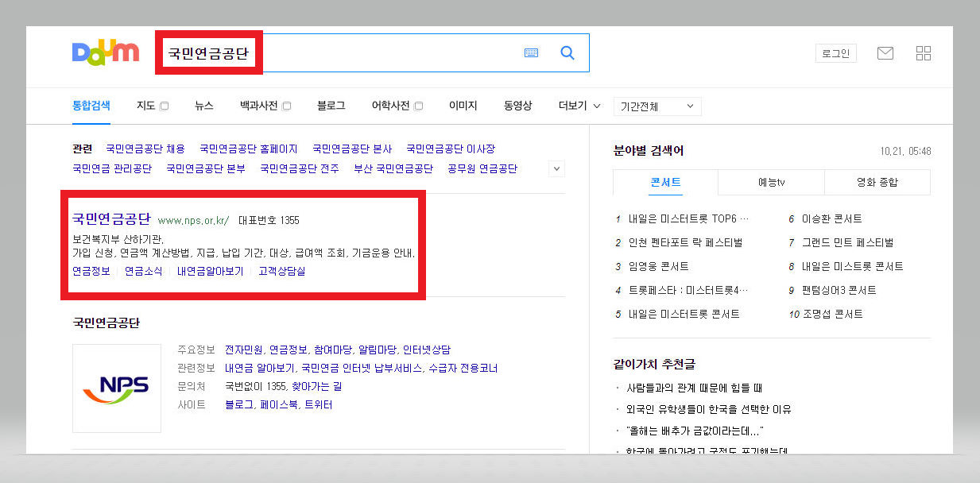
Task: Click the new-window icon next to 백과사전
Action: coord(286,106)
